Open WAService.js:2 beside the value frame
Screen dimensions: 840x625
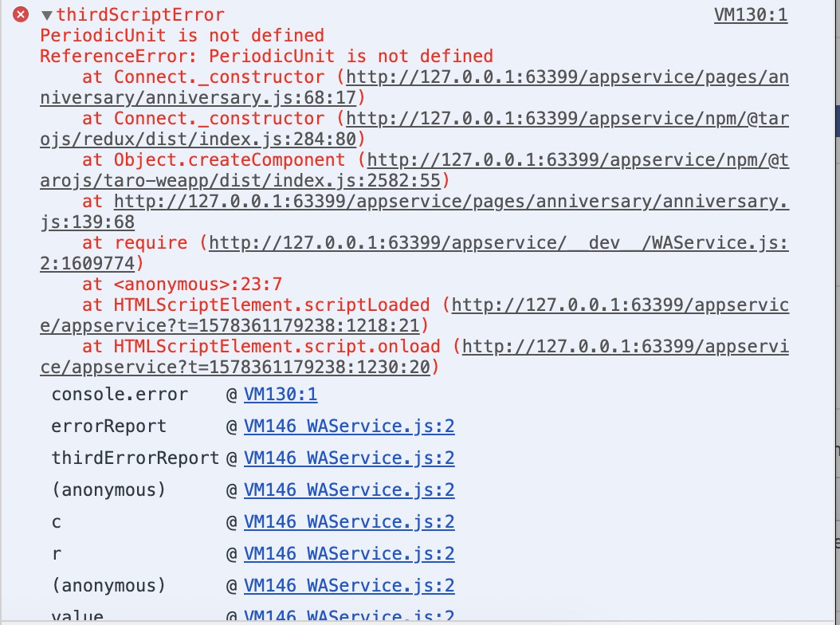[349, 616]
